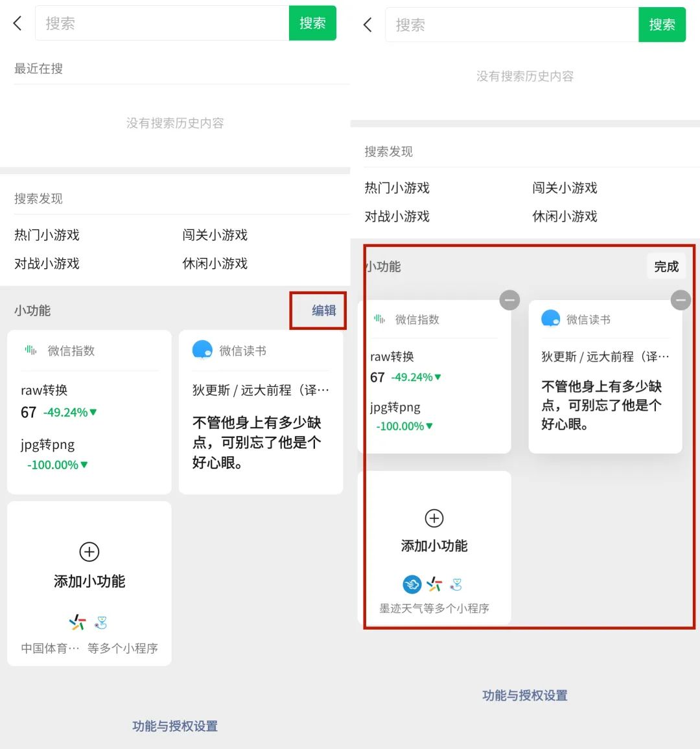Click inside the search input field
The width and height of the screenshot is (700, 749).
tap(162, 23)
